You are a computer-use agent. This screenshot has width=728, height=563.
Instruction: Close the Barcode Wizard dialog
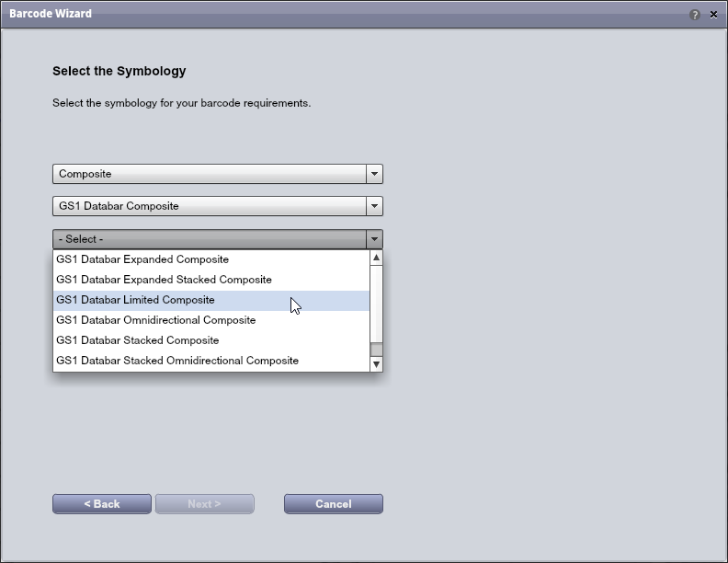[x=713, y=15]
